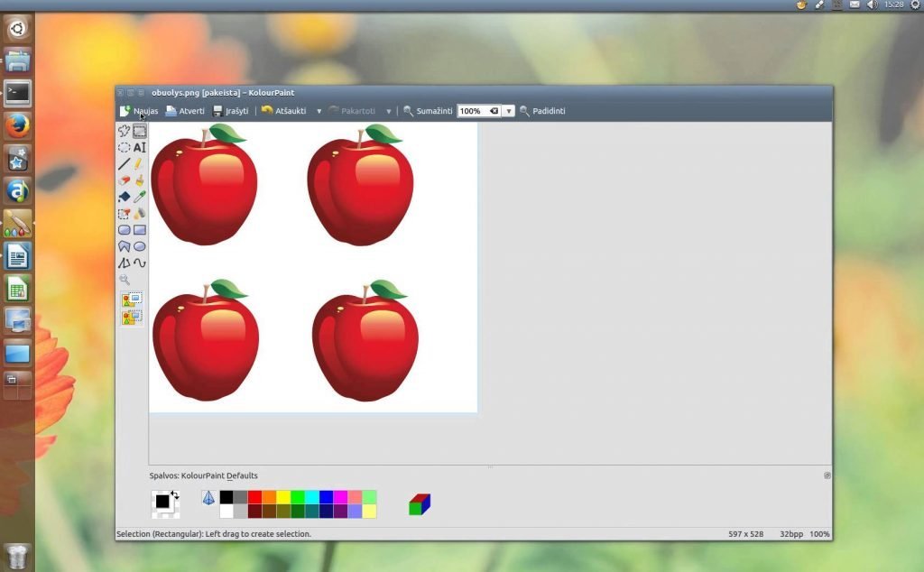Viewport: 924px width, 572px height.
Task: Select the Connected Lines tool
Action: point(124,263)
